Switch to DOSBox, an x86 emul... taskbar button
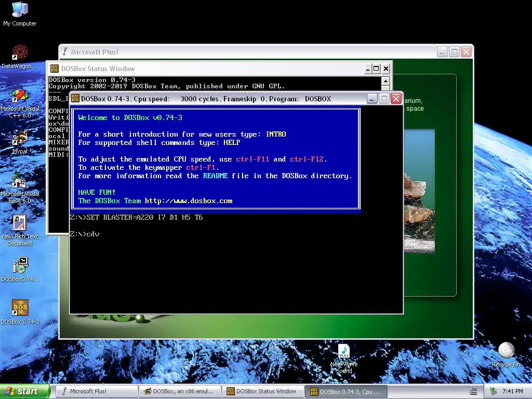This screenshot has width=532, height=399. (x=180, y=391)
